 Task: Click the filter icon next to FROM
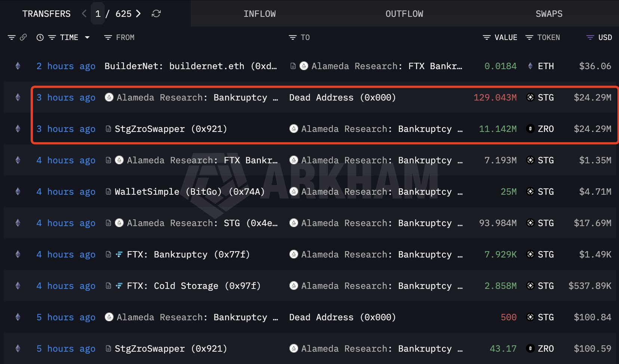point(108,37)
